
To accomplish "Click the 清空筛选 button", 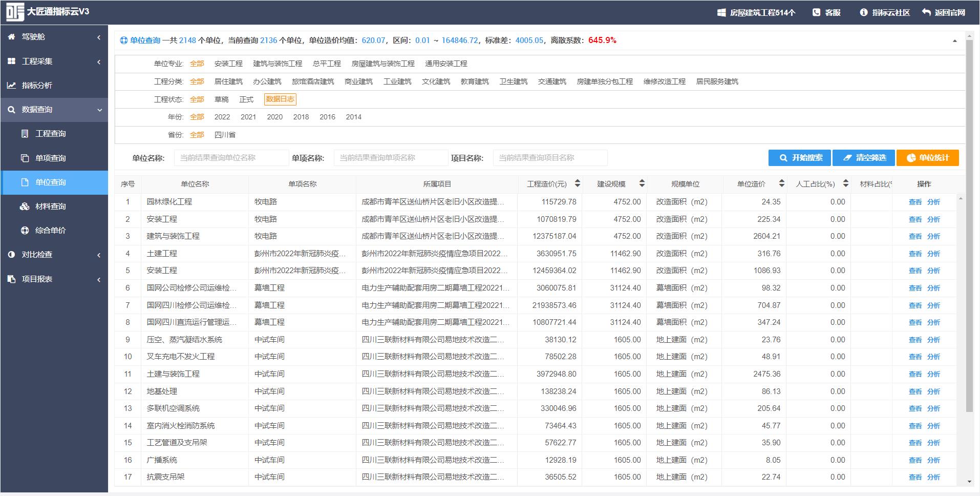I will click(864, 158).
